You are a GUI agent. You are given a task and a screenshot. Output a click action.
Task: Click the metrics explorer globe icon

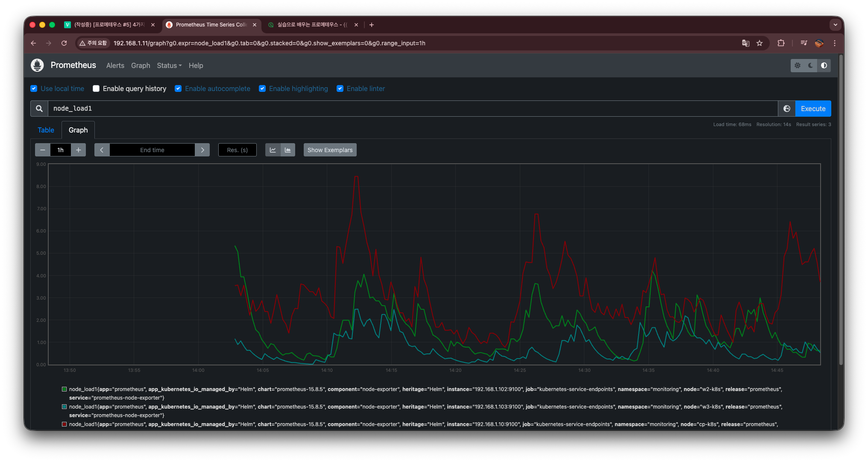pos(787,109)
